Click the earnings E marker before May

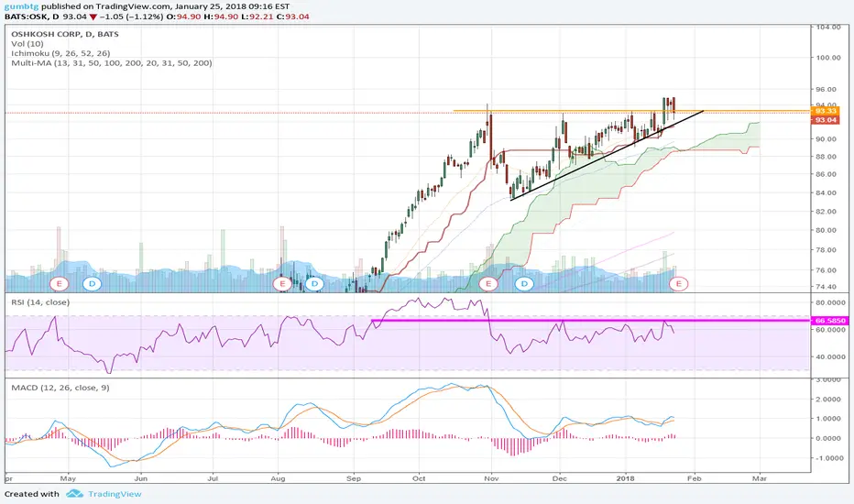[59, 283]
